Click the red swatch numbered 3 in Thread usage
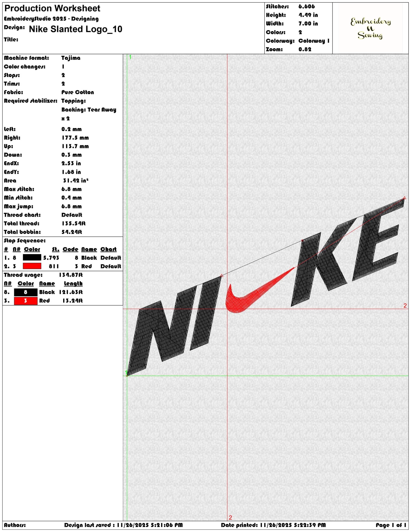Viewport: 411px width, 532px height. pyautogui.click(x=26, y=301)
